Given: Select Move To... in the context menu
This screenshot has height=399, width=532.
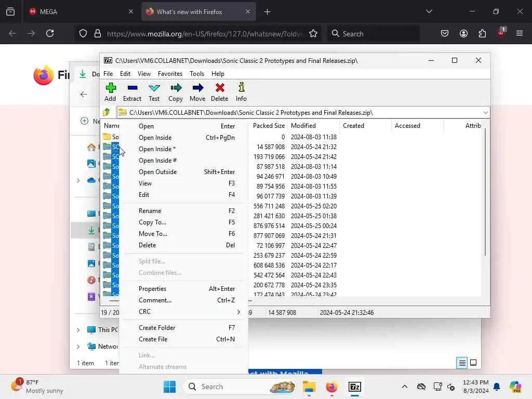Looking at the screenshot, I should pos(183,234).
